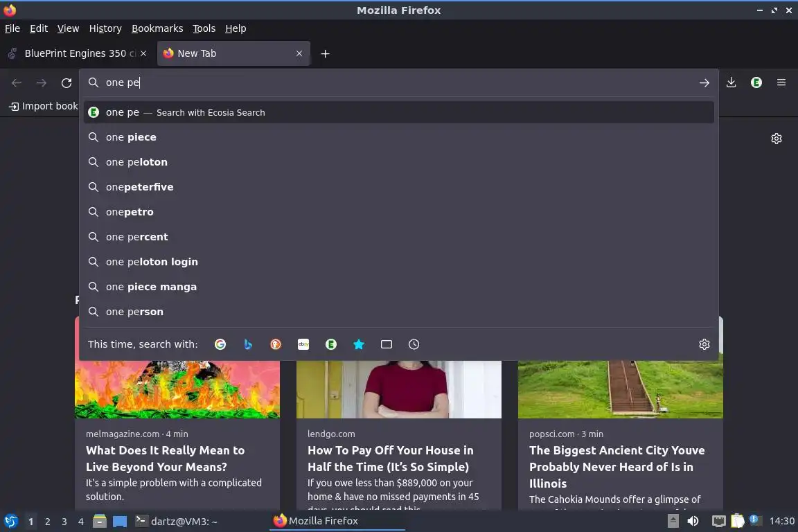This screenshot has height=532, width=798.
Task: Search in open Tabs icon
Action: [x=387, y=345]
